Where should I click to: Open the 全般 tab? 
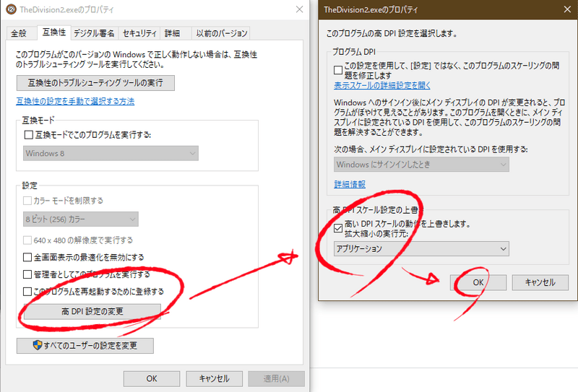click(19, 33)
